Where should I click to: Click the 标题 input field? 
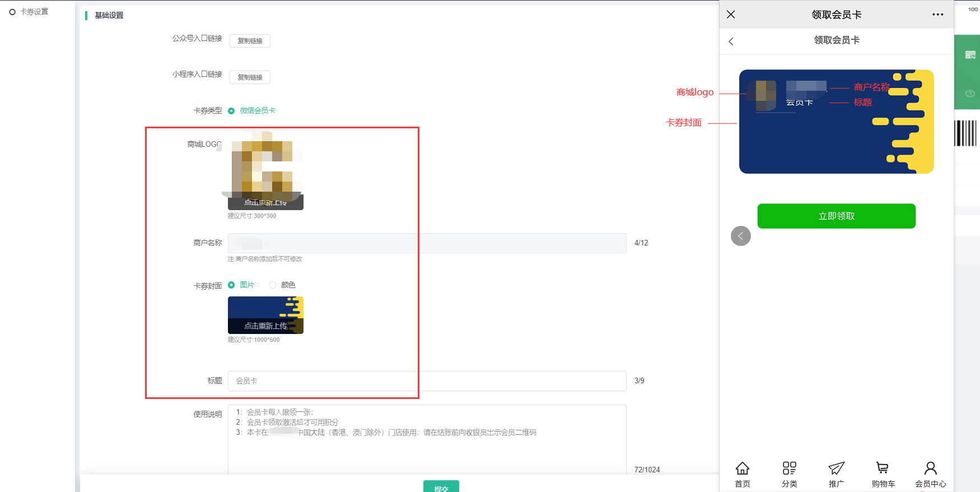point(427,381)
